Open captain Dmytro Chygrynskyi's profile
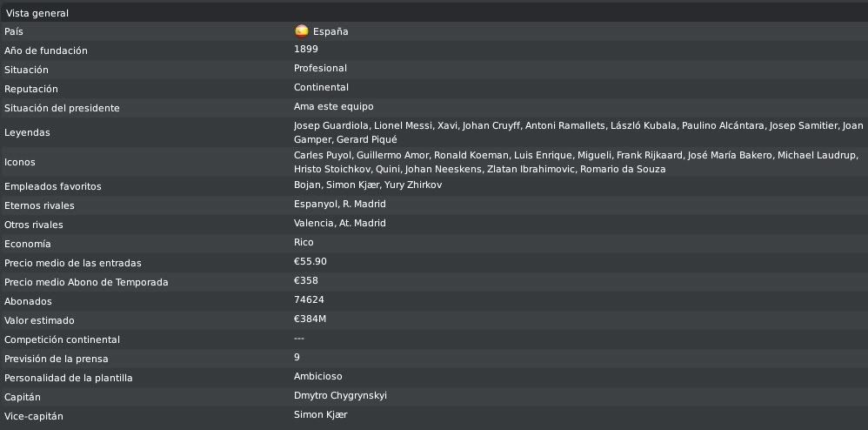868x430 pixels. click(x=340, y=396)
